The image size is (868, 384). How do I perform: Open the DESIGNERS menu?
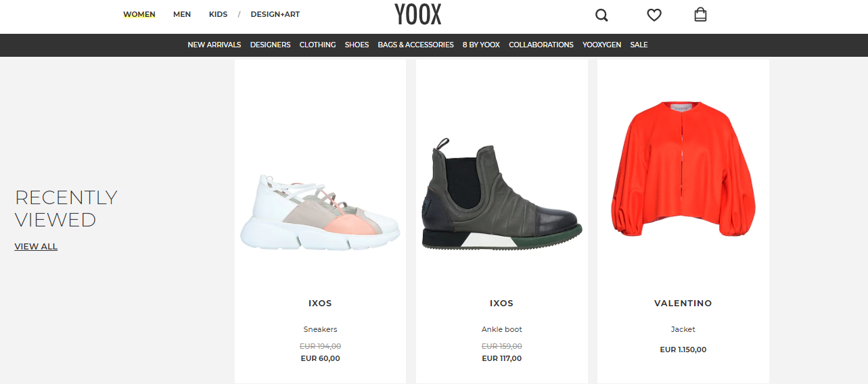click(270, 45)
